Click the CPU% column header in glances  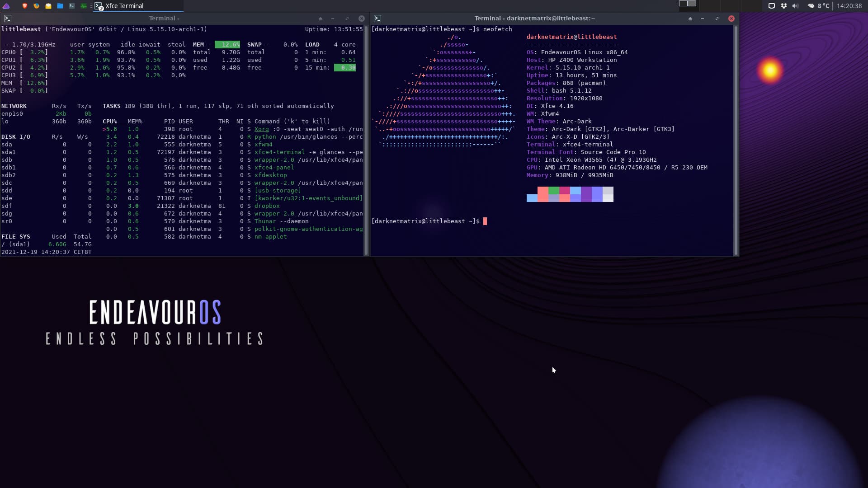click(110, 121)
